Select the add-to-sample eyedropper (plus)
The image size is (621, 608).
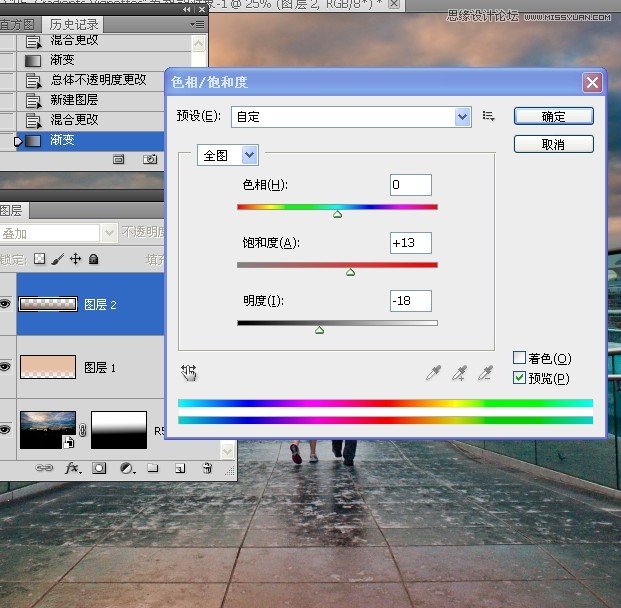coord(459,373)
